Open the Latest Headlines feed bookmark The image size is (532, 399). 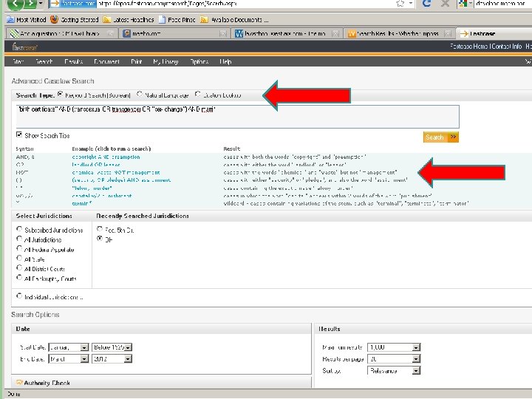(x=129, y=20)
